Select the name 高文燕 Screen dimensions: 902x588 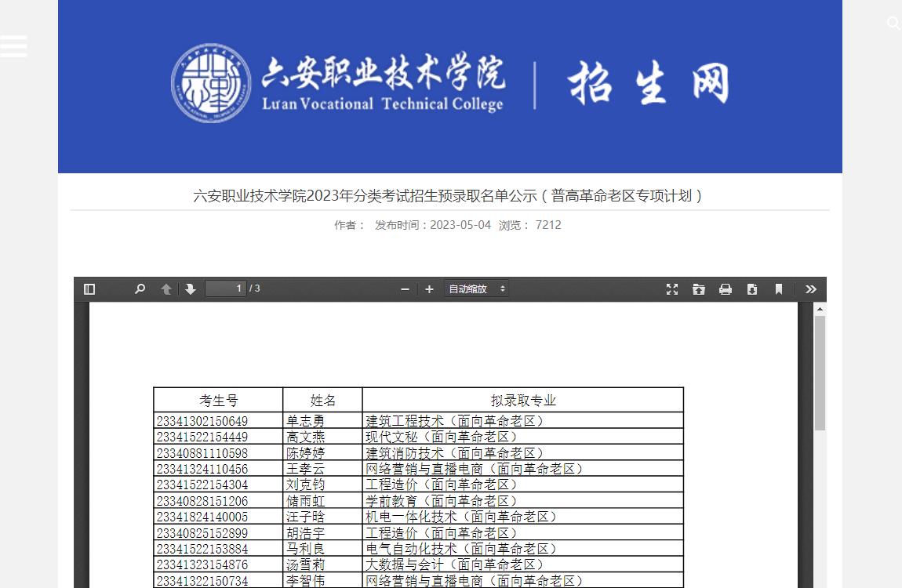point(305,437)
